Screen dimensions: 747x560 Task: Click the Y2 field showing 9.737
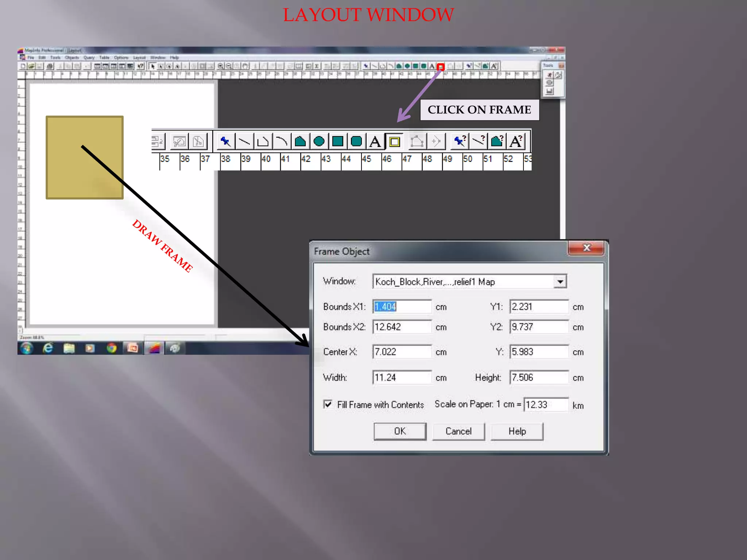pyautogui.click(x=539, y=327)
